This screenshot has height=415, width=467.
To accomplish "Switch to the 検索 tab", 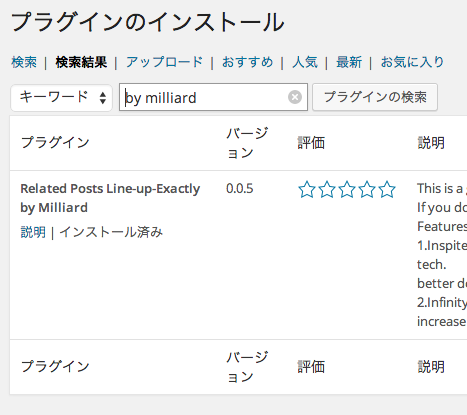I will pos(24,62).
